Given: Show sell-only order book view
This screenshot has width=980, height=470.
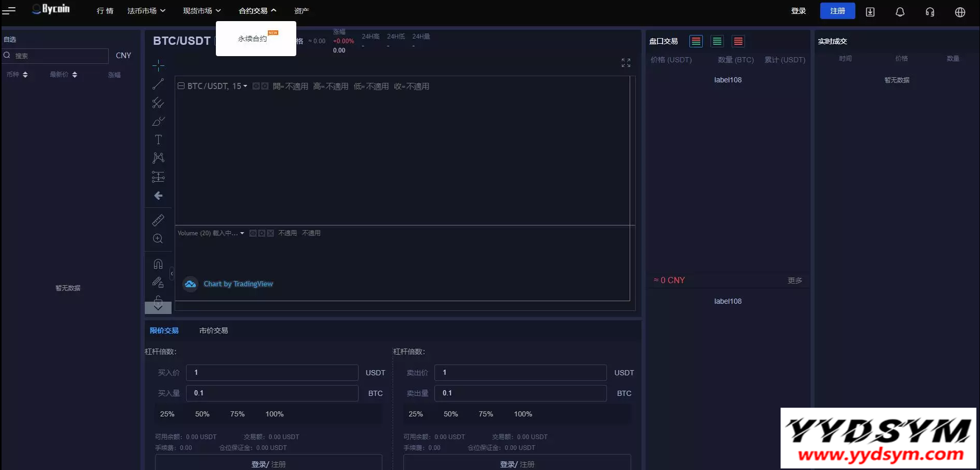Looking at the screenshot, I should (x=738, y=41).
